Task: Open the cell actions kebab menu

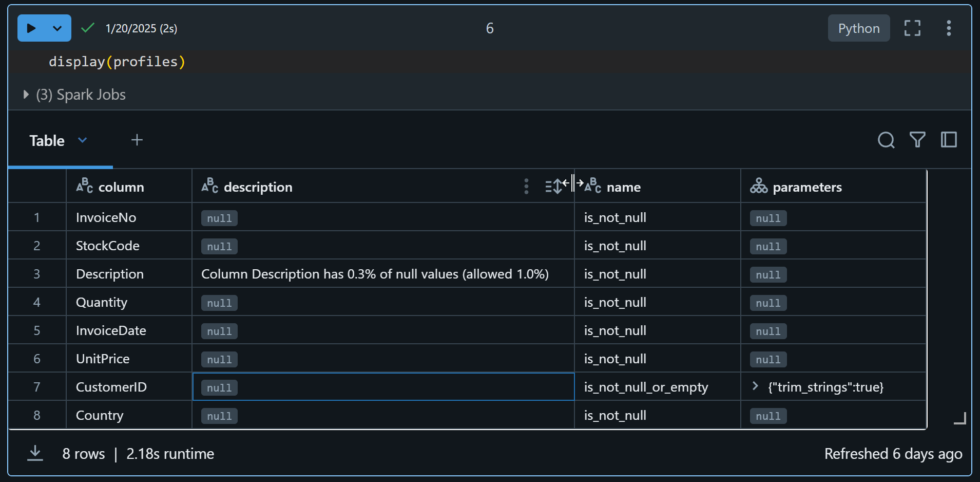Action: pyautogui.click(x=949, y=28)
